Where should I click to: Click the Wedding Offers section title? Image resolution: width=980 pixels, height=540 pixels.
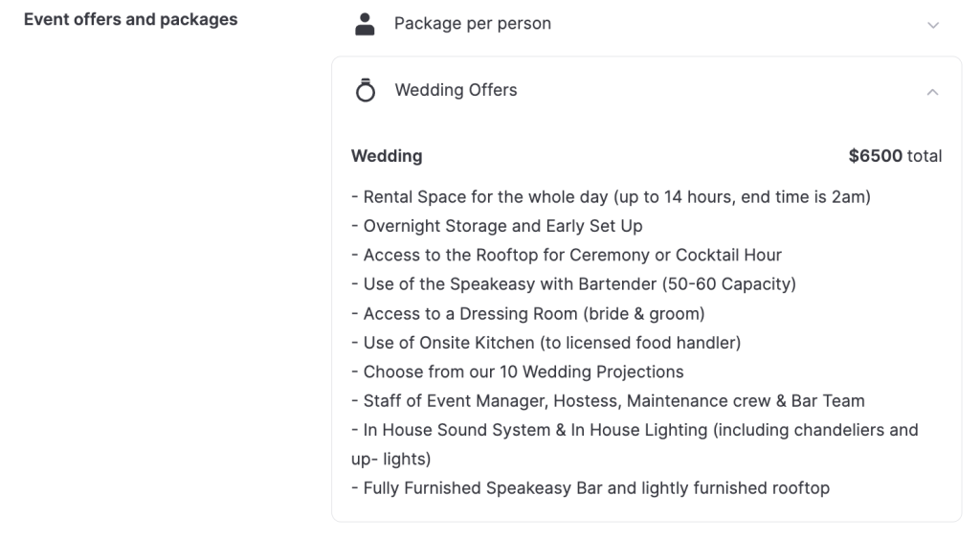coord(456,90)
